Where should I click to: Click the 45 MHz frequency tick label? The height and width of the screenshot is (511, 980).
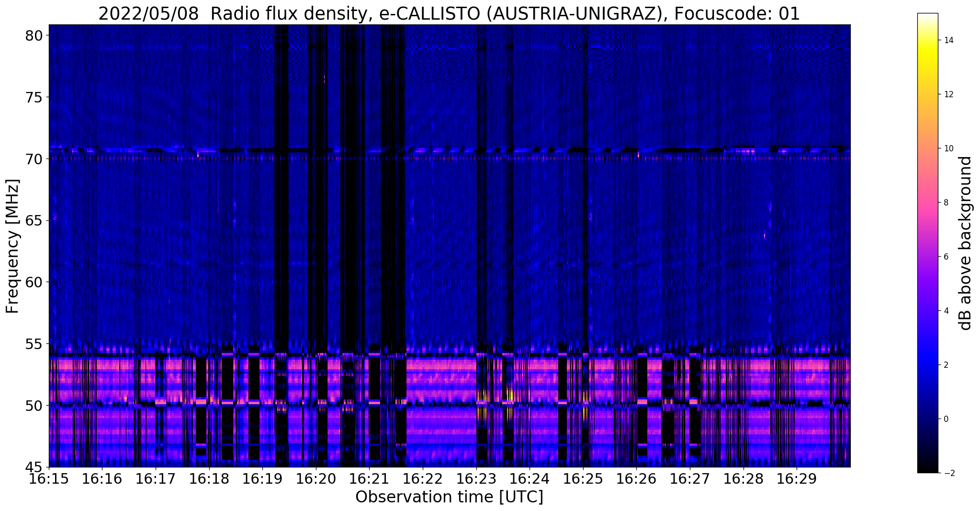click(34, 467)
